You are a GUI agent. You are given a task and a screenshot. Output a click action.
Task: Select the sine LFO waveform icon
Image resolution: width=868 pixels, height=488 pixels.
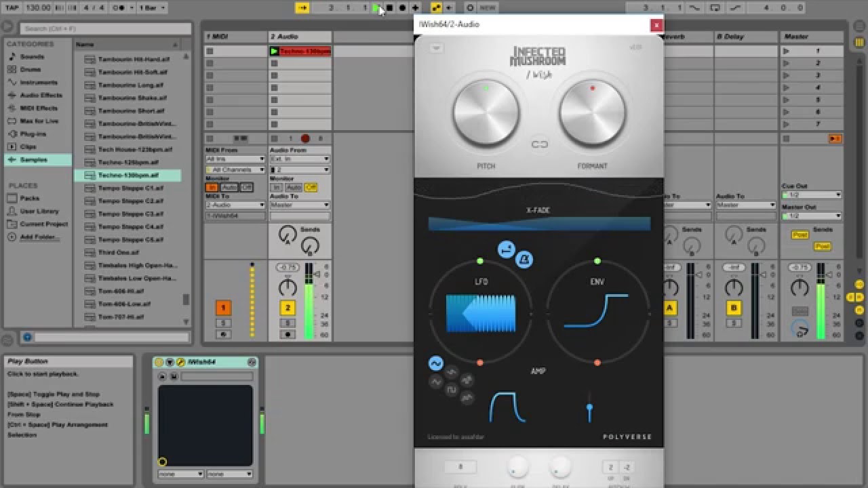(435, 364)
